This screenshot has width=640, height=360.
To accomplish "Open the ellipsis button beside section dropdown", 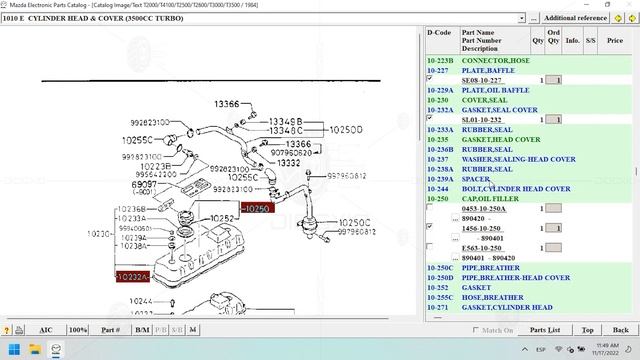I will 533,18.
